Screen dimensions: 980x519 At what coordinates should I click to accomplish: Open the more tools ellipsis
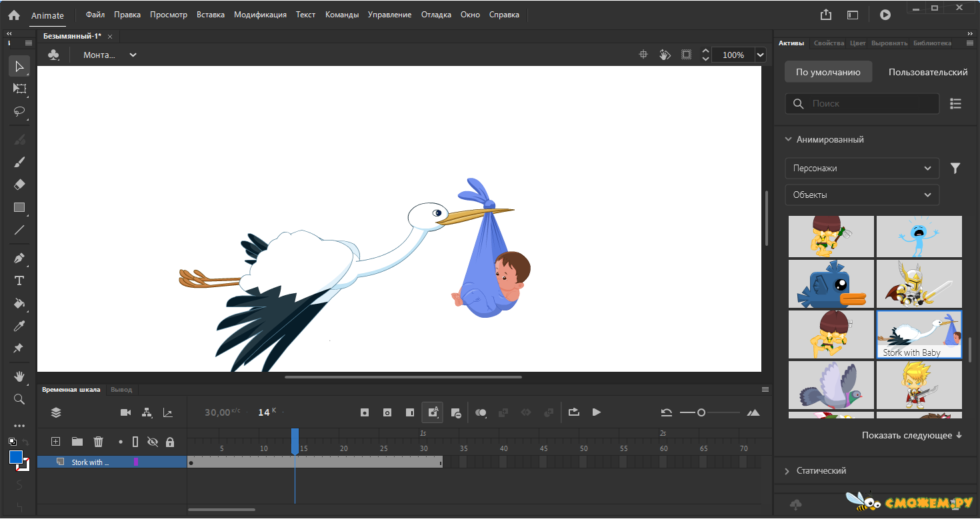pos(19,425)
